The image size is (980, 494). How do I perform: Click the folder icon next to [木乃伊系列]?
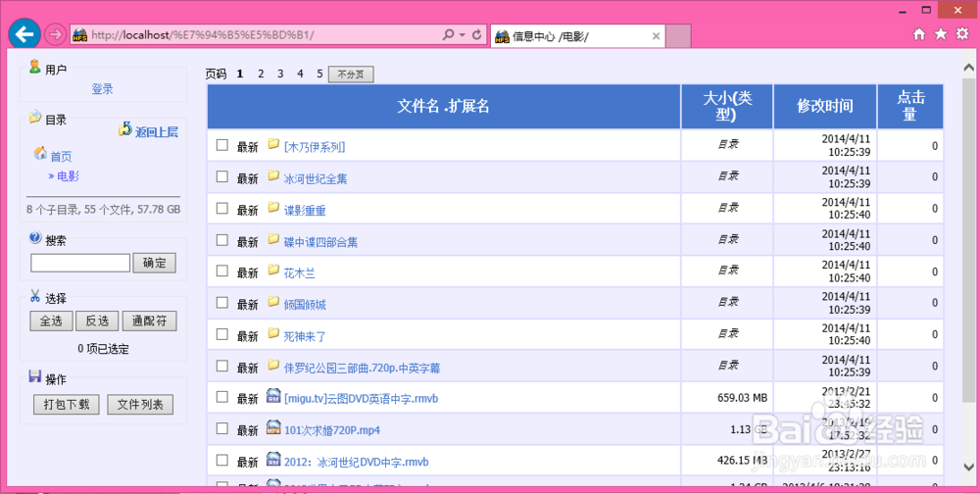tap(273, 144)
